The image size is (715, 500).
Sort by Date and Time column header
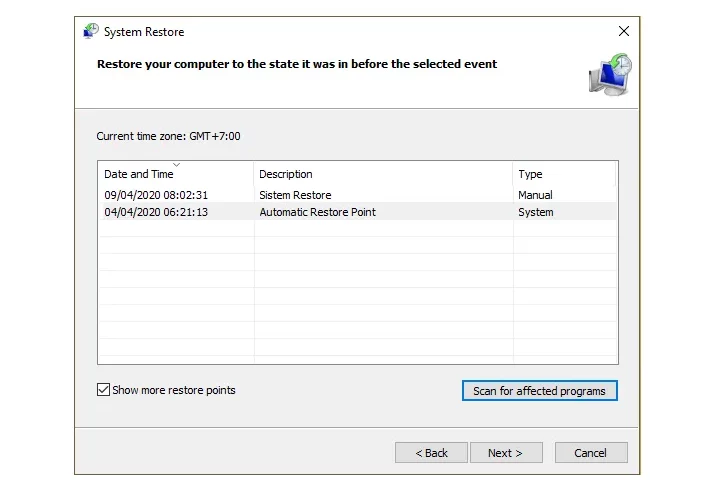pos(176,174)
